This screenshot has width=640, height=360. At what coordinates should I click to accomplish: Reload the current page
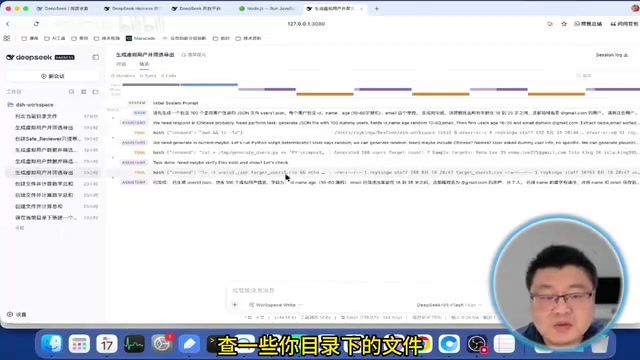(36, 24)
